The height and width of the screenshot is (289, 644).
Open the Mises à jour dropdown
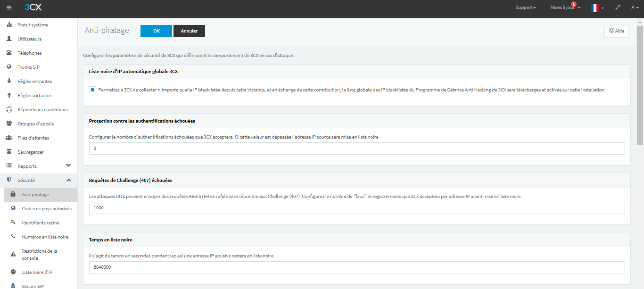tap(565, 8)
